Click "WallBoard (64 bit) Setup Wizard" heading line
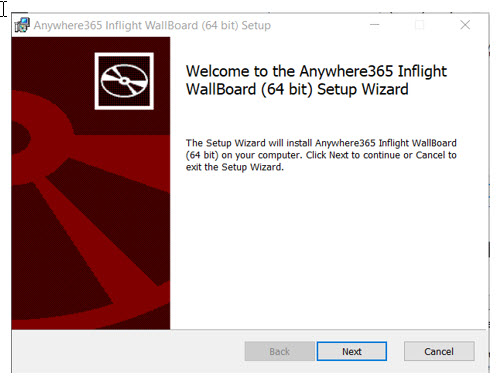The width and height of the screenshot is (503, 385). pos(297,89)
